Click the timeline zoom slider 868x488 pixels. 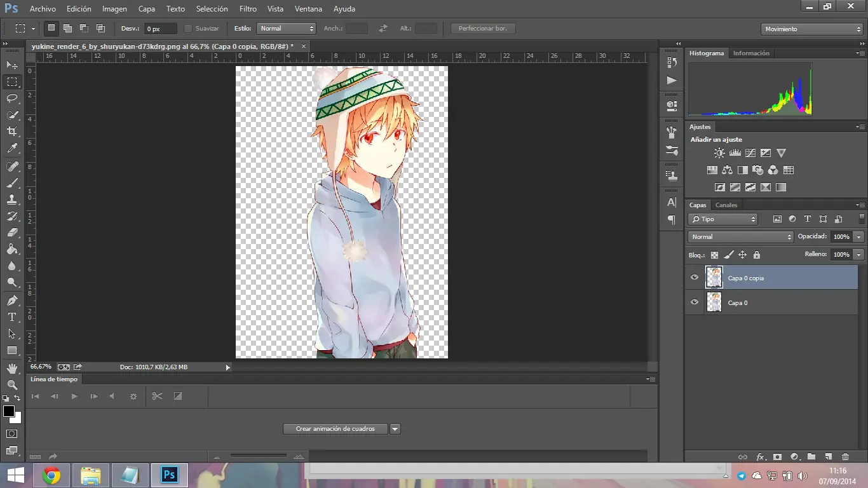259,455
